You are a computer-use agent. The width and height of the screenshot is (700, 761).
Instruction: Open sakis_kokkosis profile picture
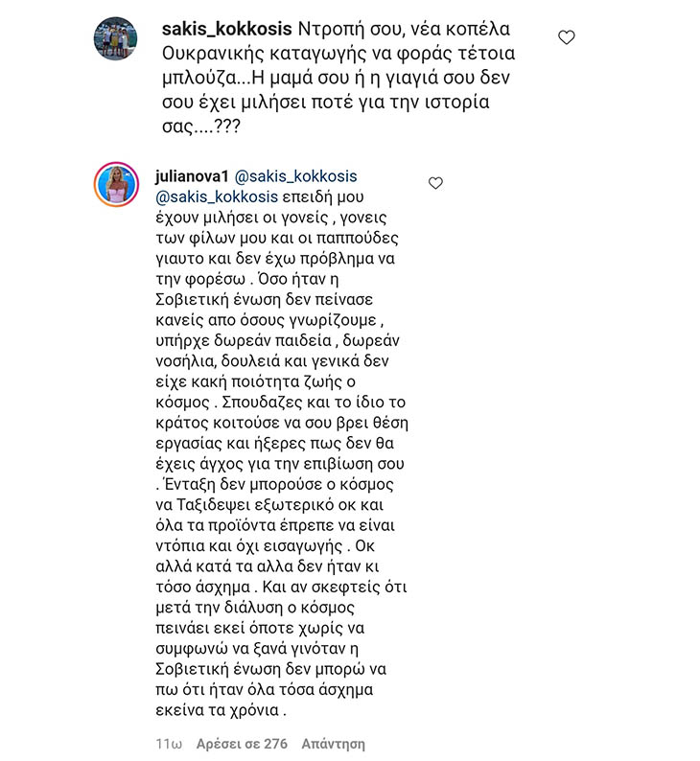click(115, 39)
